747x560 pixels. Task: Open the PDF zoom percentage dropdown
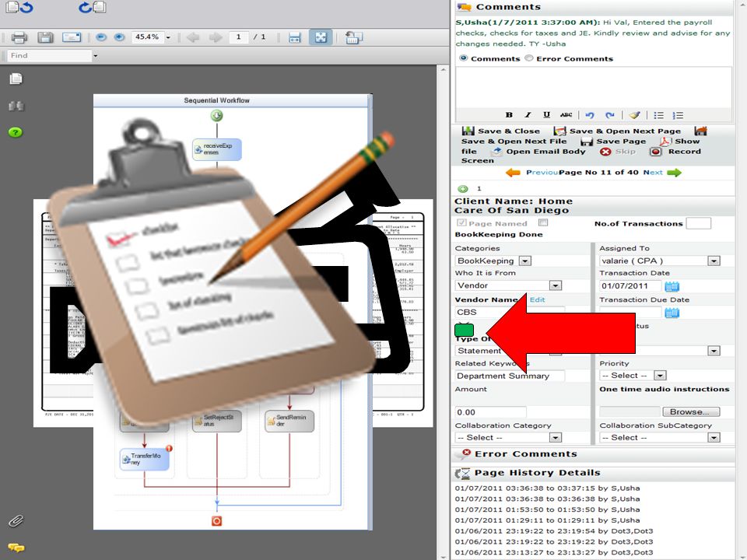[x=168, y=37]
